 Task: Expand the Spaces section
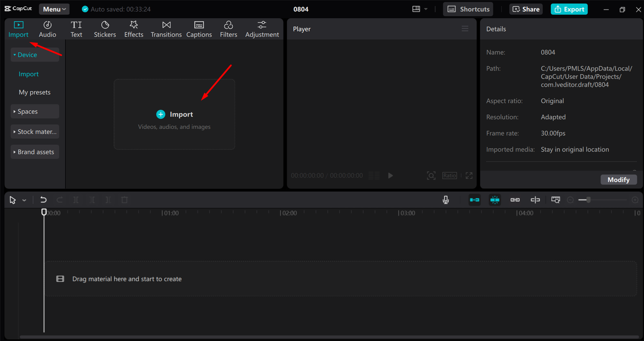pos(35,111)
